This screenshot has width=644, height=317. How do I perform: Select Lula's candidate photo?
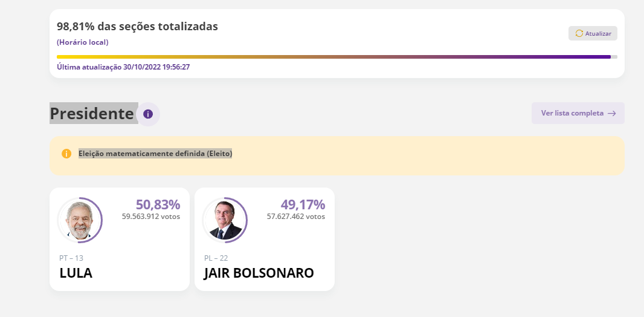[x=80, y=220]
